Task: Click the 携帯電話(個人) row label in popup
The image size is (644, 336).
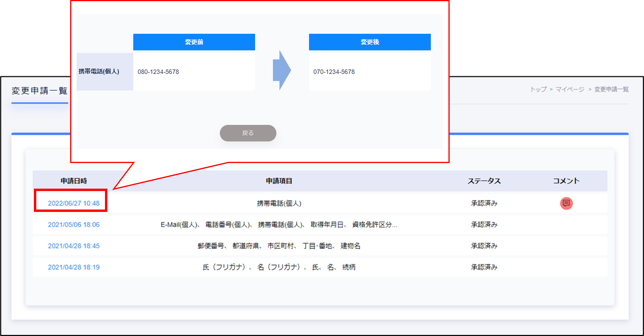Action: (x=99, y=72)
